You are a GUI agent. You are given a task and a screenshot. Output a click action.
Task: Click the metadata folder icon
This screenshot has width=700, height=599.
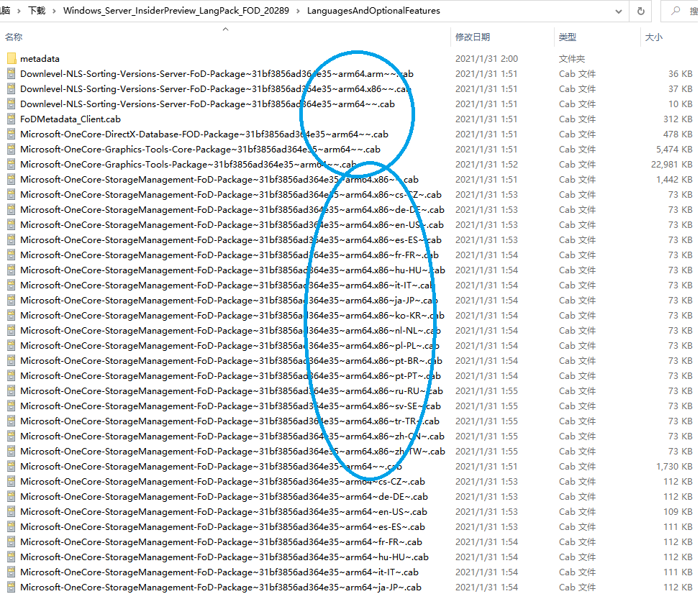(x=12, y=58)
